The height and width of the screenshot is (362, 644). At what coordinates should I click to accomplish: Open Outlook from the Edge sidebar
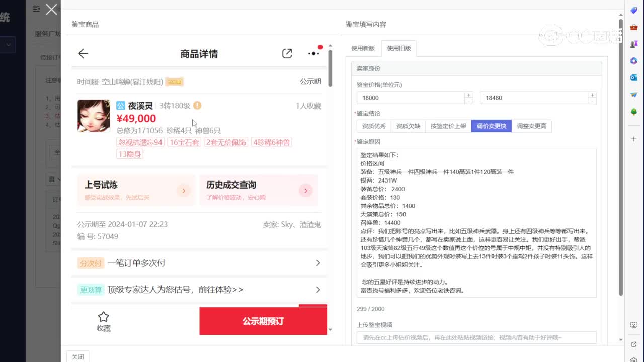[633, 77]
